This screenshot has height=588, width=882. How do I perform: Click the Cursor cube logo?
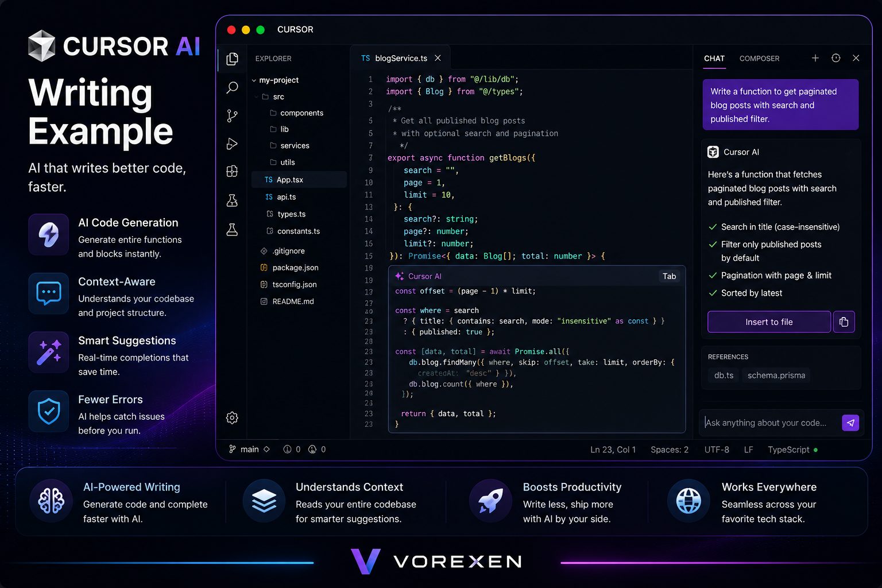42,46
